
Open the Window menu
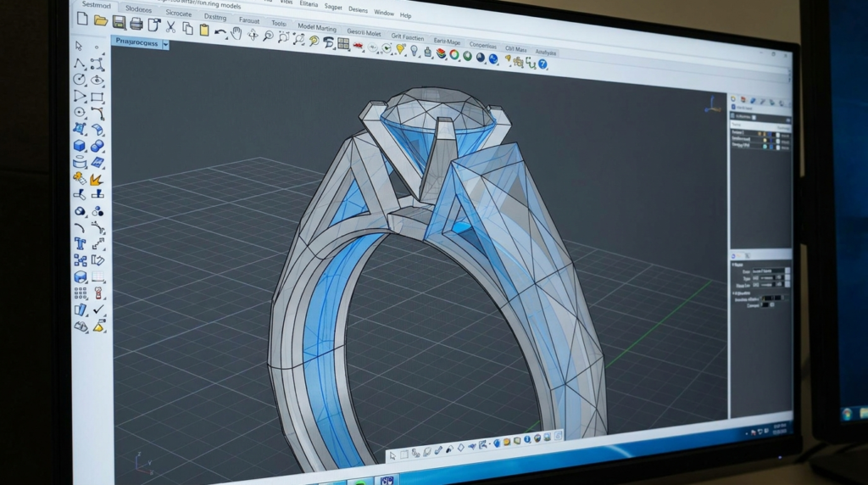tap(384, 13)
